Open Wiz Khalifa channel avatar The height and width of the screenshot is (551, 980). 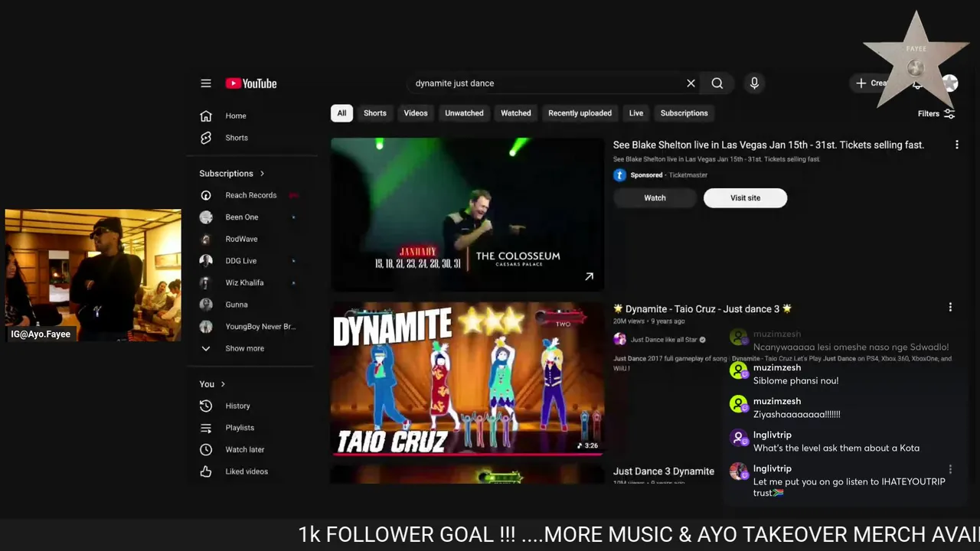click(x=206, y=282)
